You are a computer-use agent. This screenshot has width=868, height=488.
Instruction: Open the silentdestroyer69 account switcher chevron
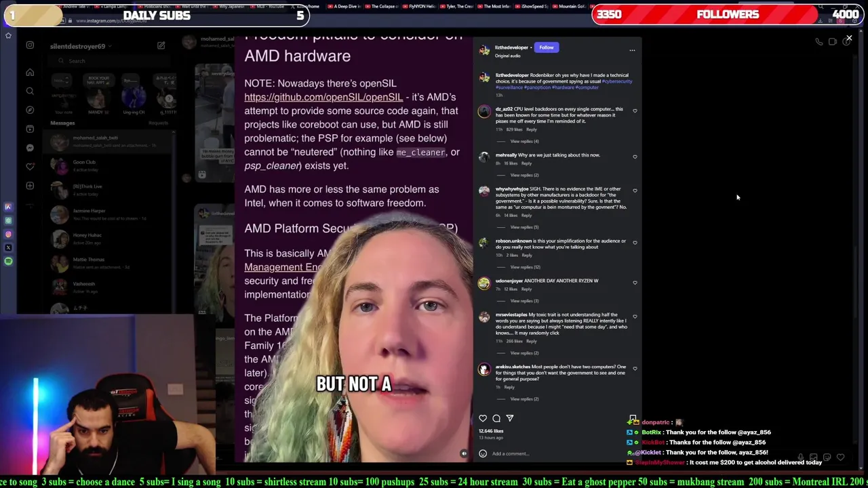tap(109, 46)
